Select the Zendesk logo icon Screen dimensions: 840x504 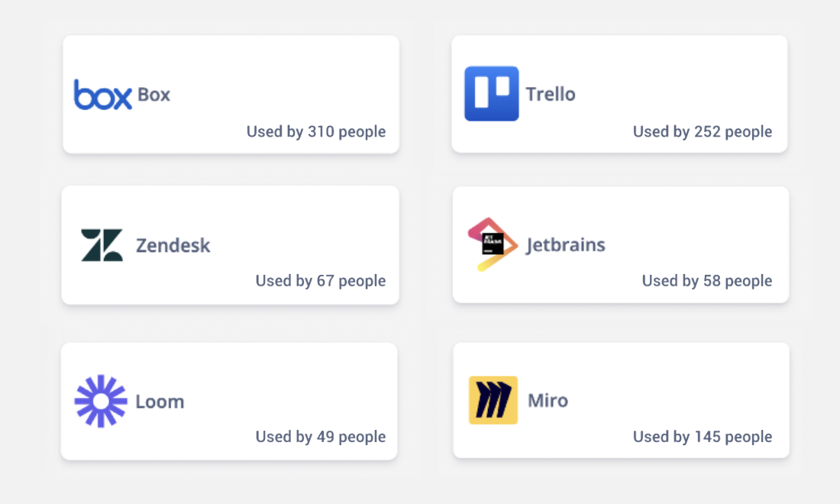click(x=102, y=245)
